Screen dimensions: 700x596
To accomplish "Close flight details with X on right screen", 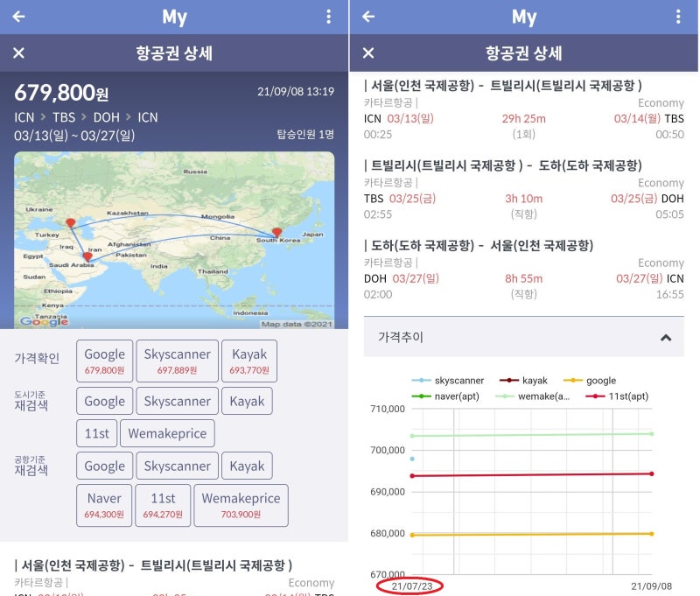I will [x=367, y=53].
